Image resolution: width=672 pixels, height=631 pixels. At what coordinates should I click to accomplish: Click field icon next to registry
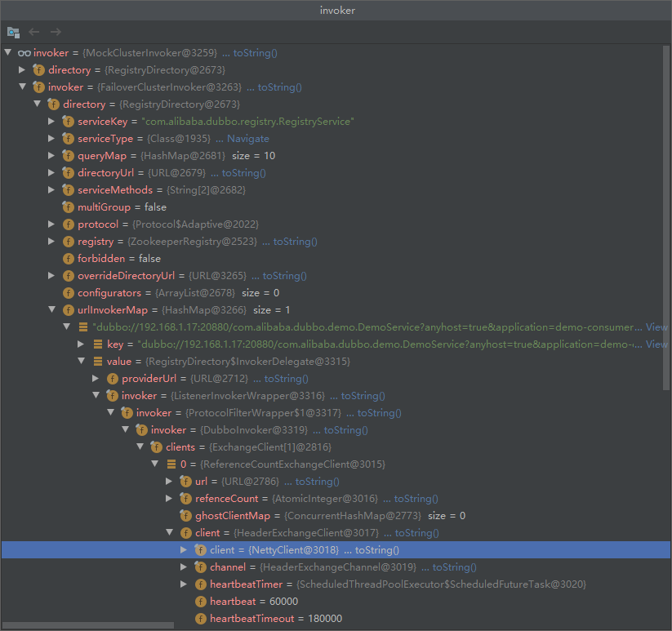(x=68, y=241)
